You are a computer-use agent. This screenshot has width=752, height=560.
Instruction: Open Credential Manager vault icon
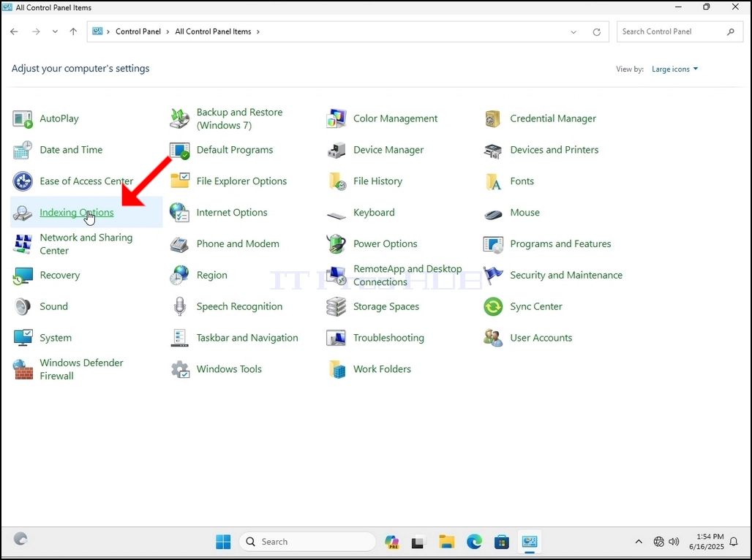493,119
